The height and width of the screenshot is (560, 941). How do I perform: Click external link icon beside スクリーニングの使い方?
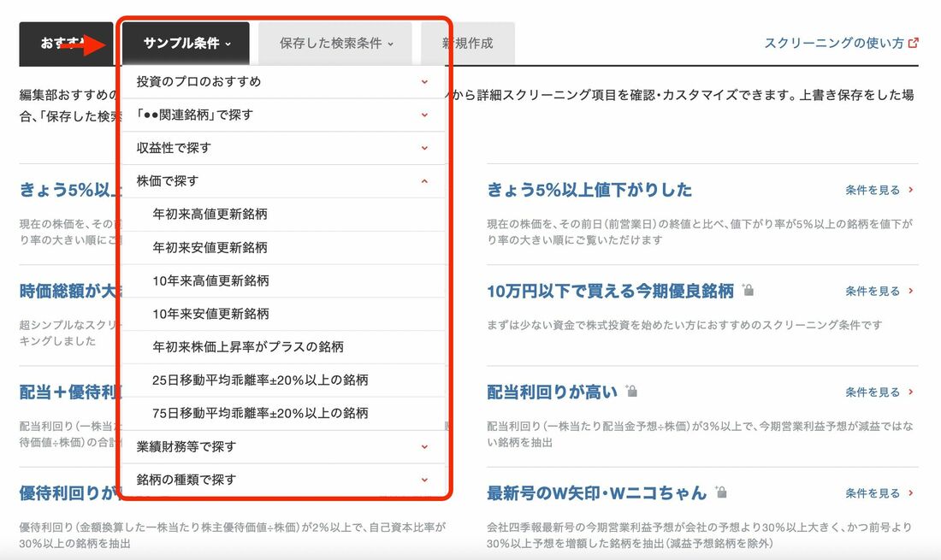pos(913,43)
